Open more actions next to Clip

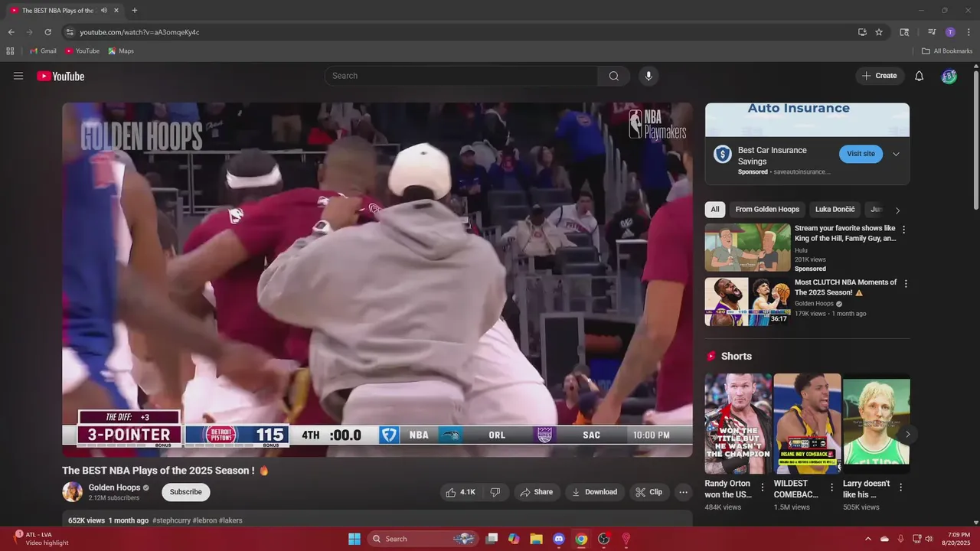click(684, 492)
